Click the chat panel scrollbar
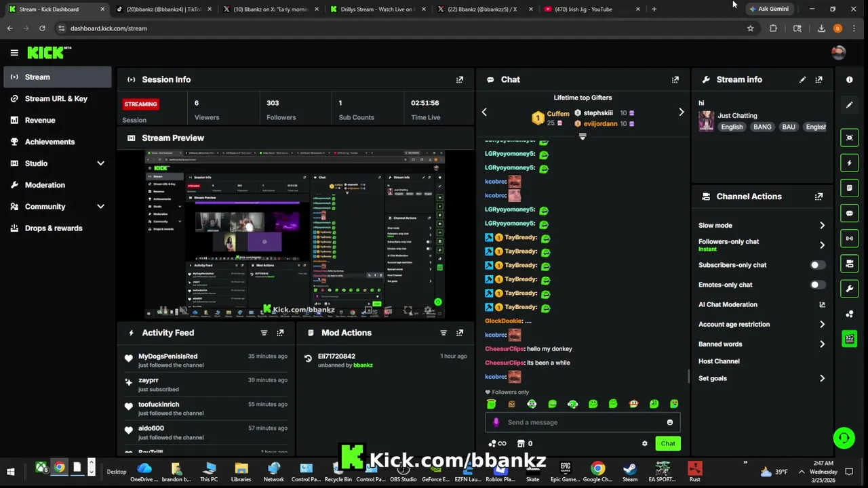Image resolution: width=868 pixels, height=488 pixels. click(688, 376)
